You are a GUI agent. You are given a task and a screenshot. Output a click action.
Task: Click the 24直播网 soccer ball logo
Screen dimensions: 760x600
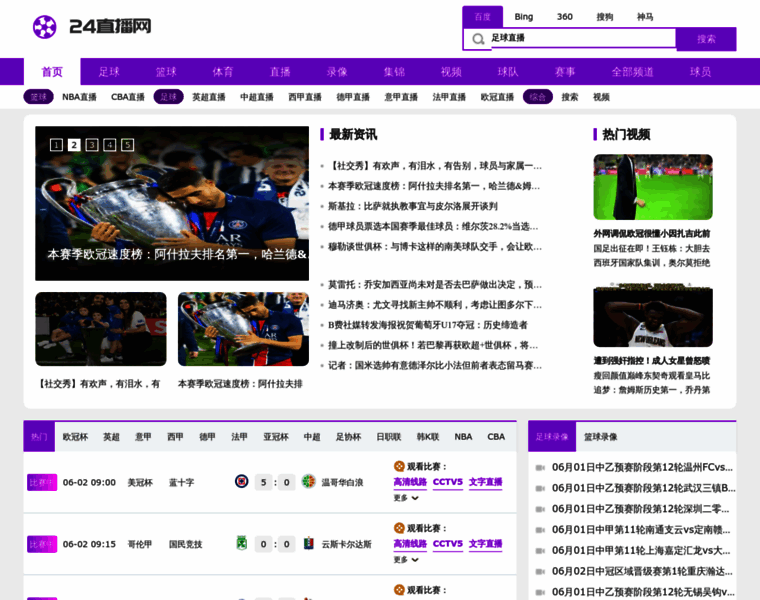coord(45,27)
